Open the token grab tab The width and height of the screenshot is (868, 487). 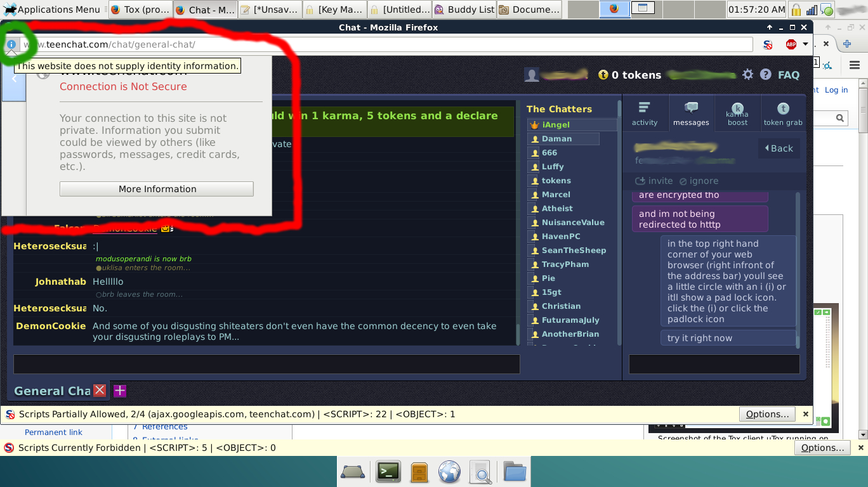[x=783, y=114]
